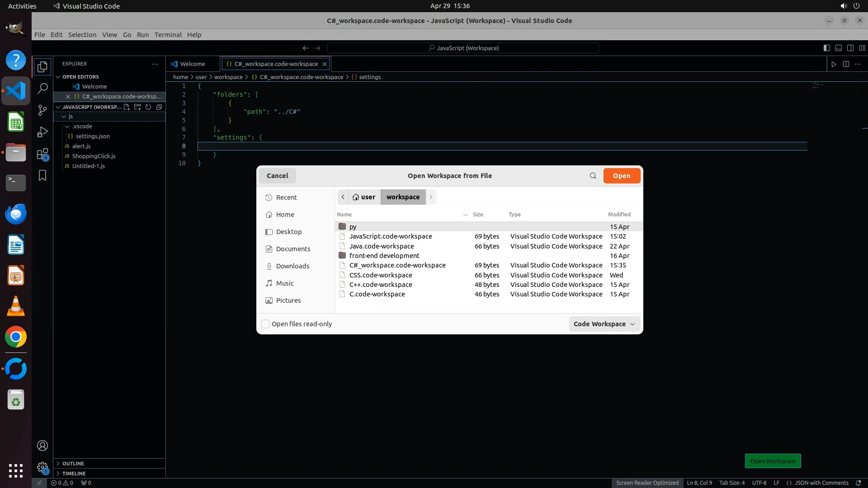
Task: Toggle the bottom panel layout icon
Action: (x=838, y=48)
